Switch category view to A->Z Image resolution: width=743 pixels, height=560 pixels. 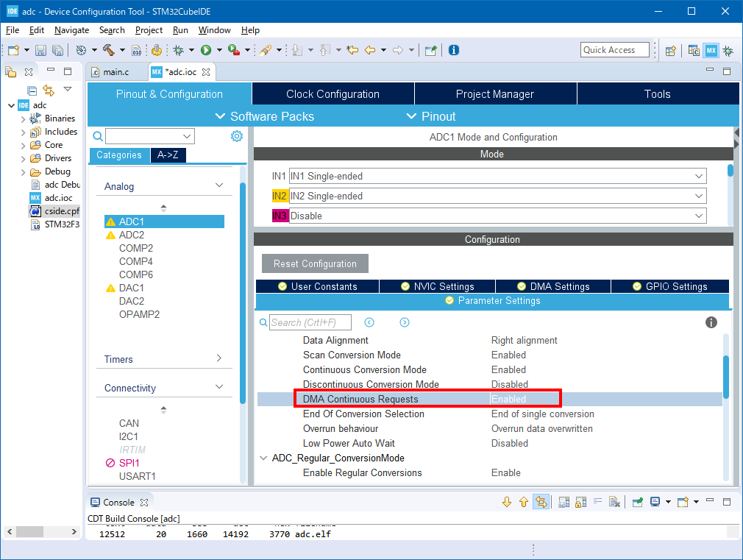click(x=168, y=155)
